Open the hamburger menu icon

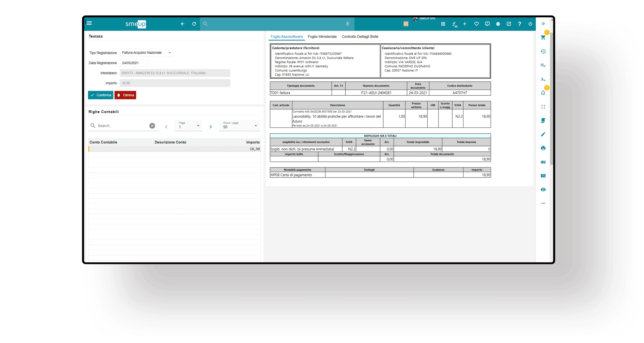tap(89, 23)
